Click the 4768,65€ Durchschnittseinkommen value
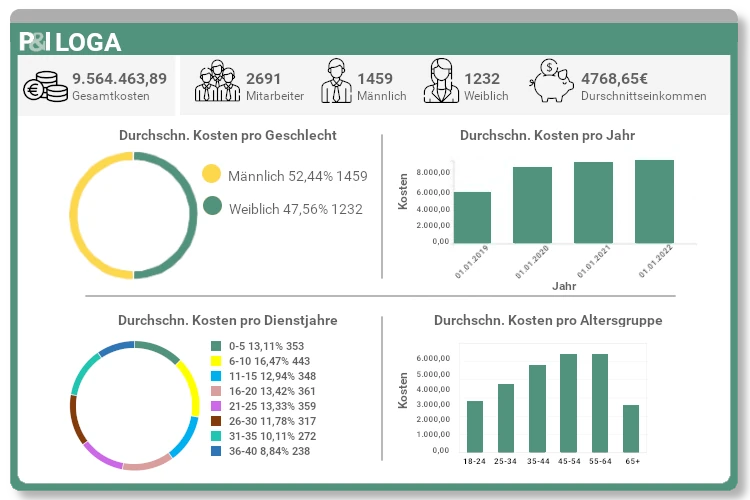750x500 pixels. [614, 78]
